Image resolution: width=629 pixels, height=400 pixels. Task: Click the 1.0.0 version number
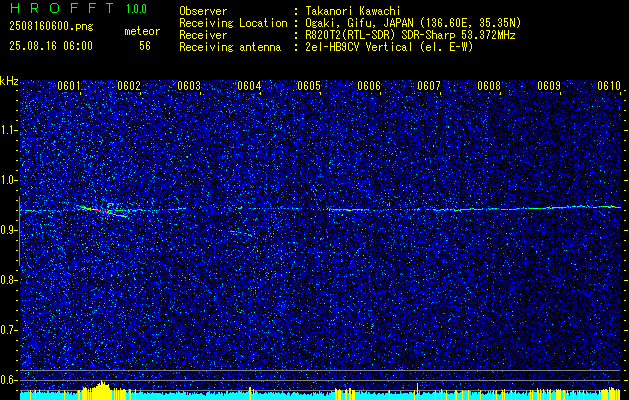click(x=136, y=9)
